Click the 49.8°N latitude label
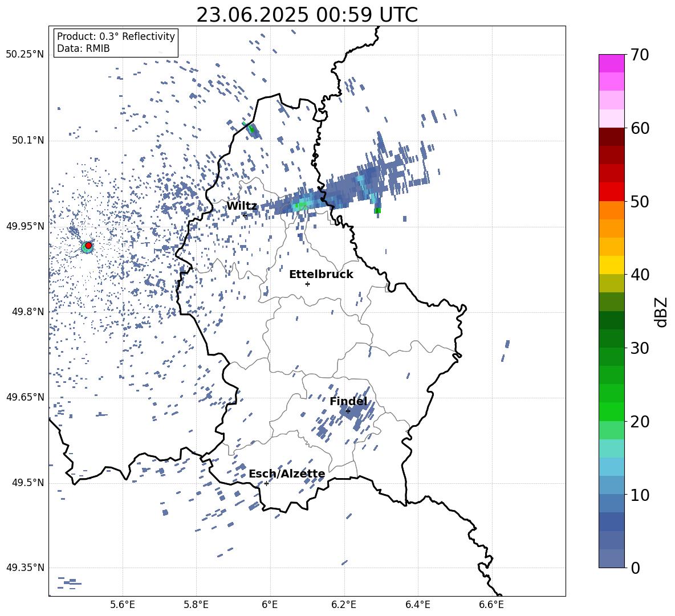 click(27, 312)
